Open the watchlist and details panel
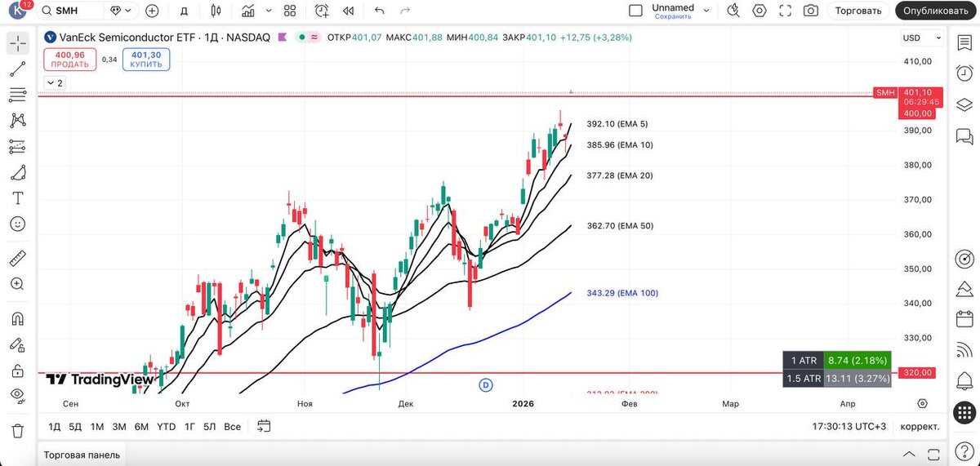This screenshot has height=466, width=980. 964,44
